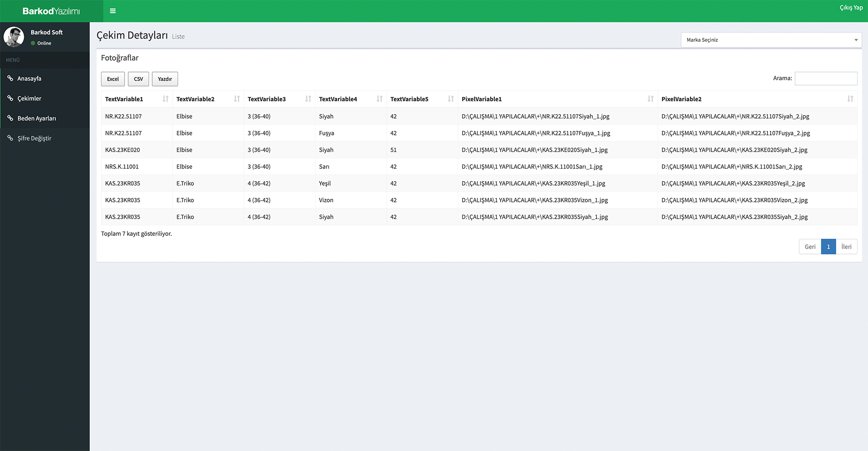Screen dimensions: 868x451
Task: Click the CSV export button
Action: (x=138, y=79)
